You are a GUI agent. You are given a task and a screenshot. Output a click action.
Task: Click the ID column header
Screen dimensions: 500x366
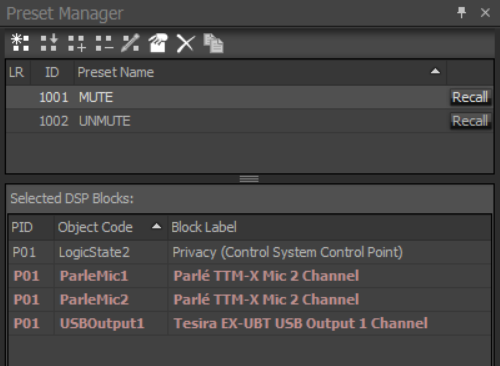(52, 72)
